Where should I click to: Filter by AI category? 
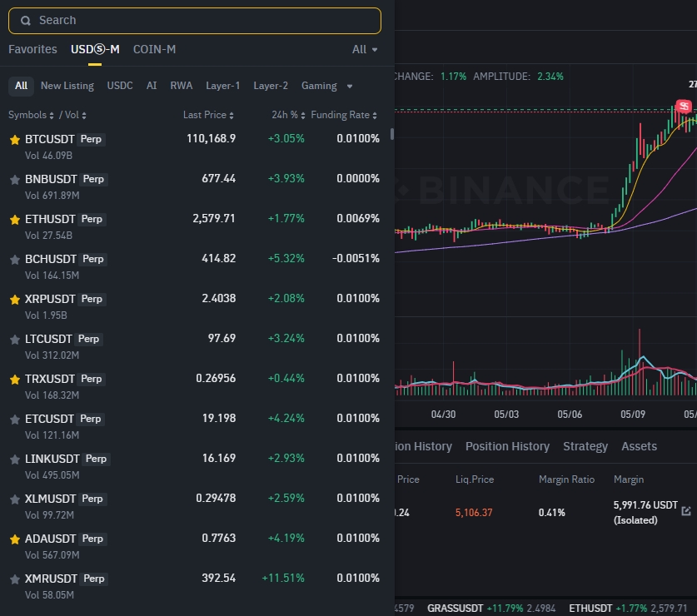[x=152, y=86]
